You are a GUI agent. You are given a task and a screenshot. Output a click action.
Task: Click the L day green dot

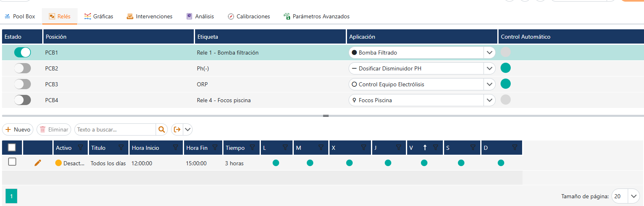tap(276, 163)
